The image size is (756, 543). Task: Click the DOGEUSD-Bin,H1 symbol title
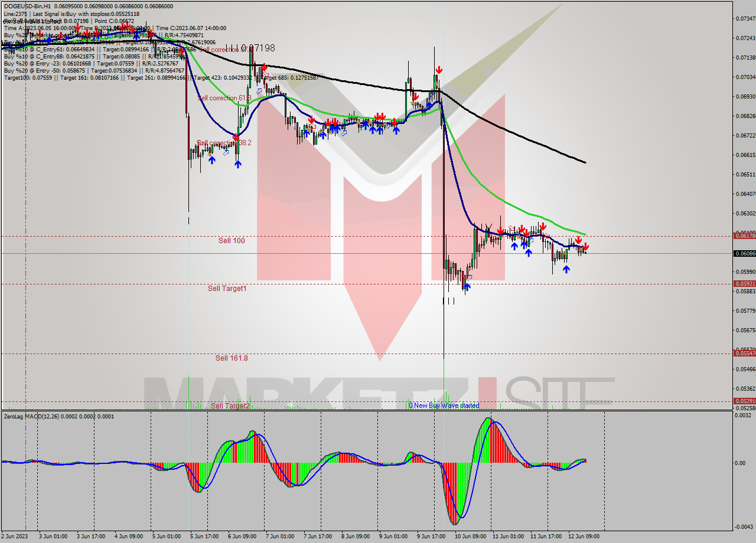point(28,6)
